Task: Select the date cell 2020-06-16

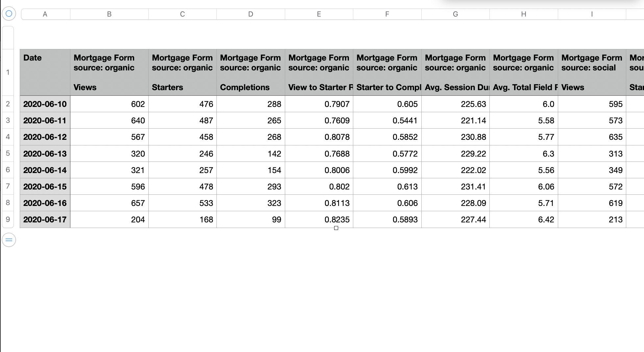Action: (45, 203)
